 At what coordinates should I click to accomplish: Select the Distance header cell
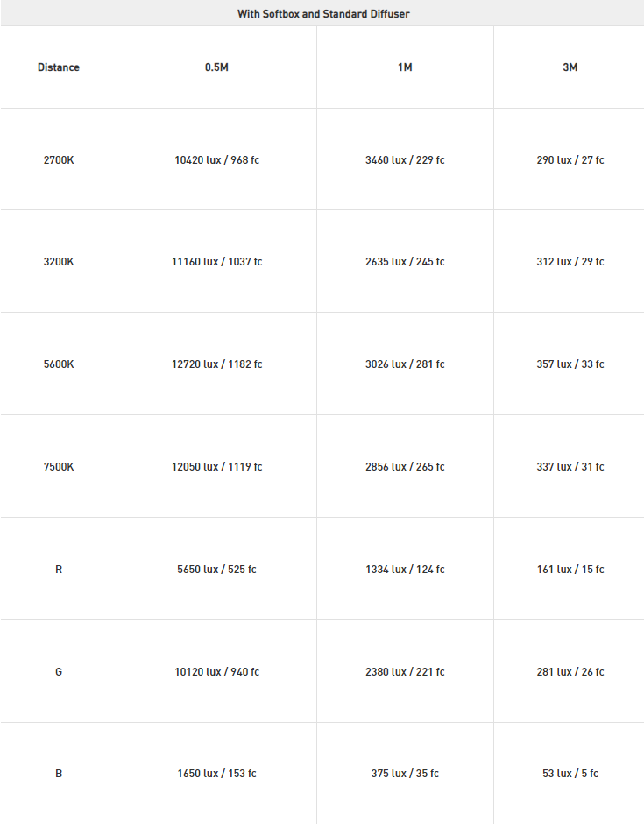(x=59, y=67)
